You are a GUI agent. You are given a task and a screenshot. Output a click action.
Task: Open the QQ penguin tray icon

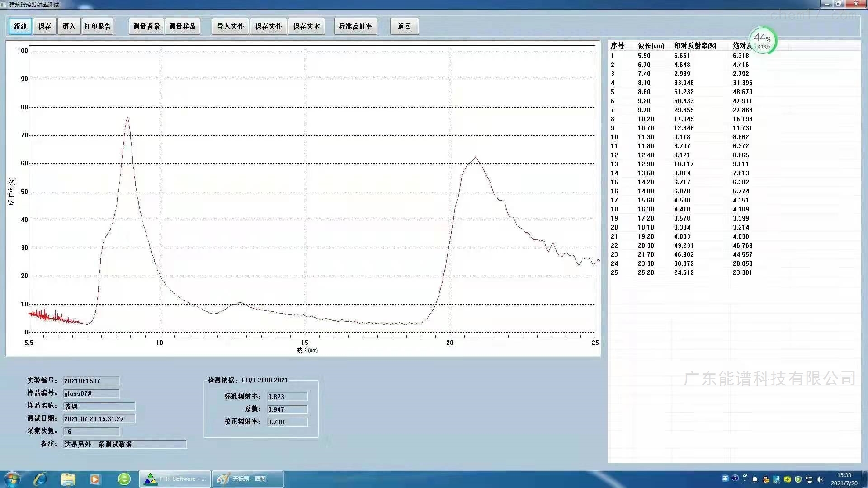[x=765, y=479]
